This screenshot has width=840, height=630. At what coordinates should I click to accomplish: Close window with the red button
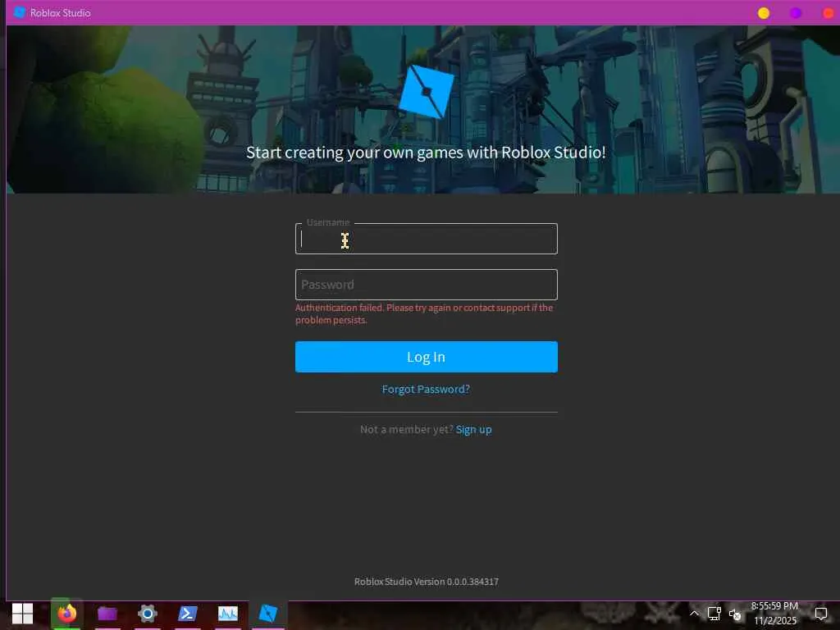[x=829, y=13]
